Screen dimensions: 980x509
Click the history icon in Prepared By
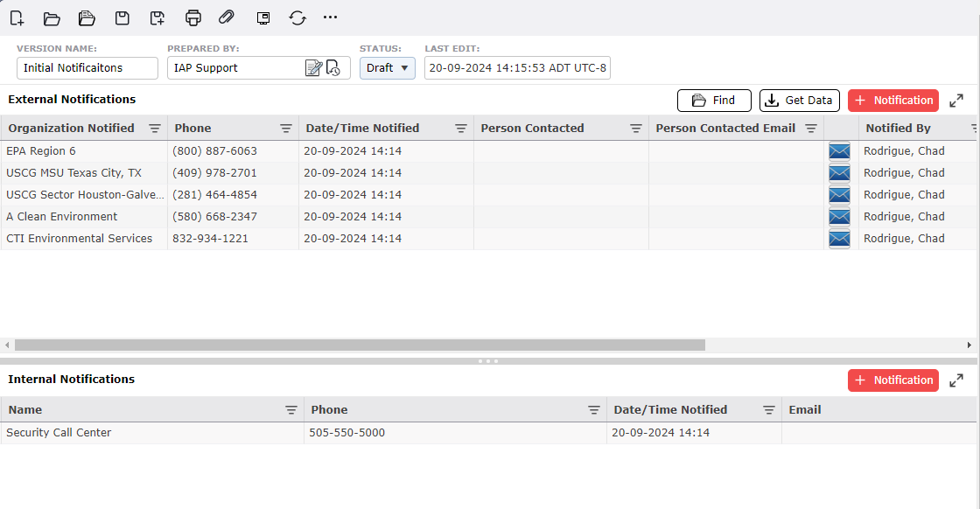coord(333,68)
